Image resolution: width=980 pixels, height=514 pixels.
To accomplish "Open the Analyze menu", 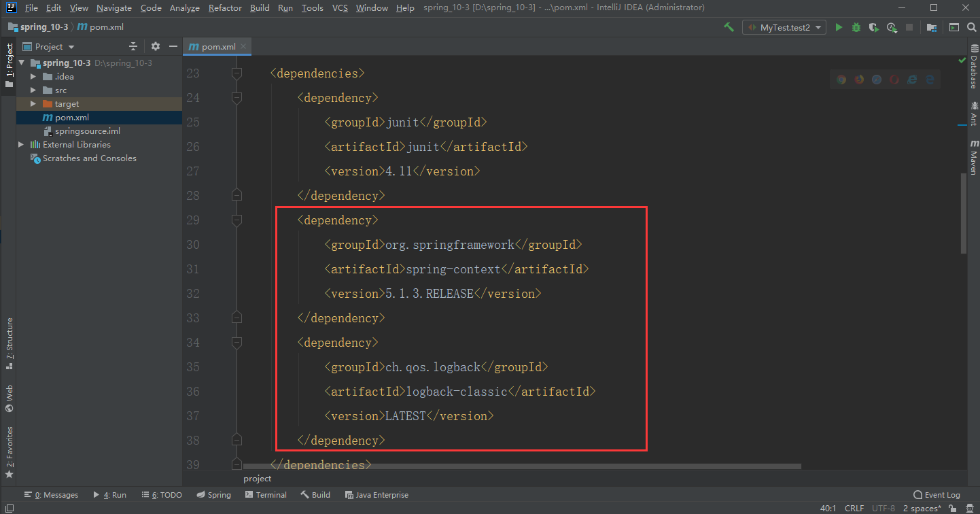I will coord(185,7).
